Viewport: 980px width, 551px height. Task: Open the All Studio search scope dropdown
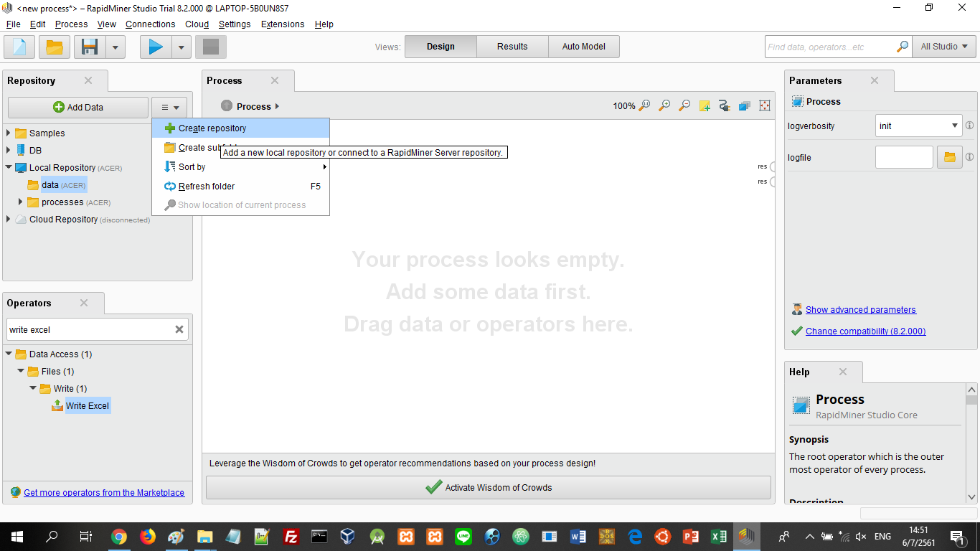click(x=943, y=47)
